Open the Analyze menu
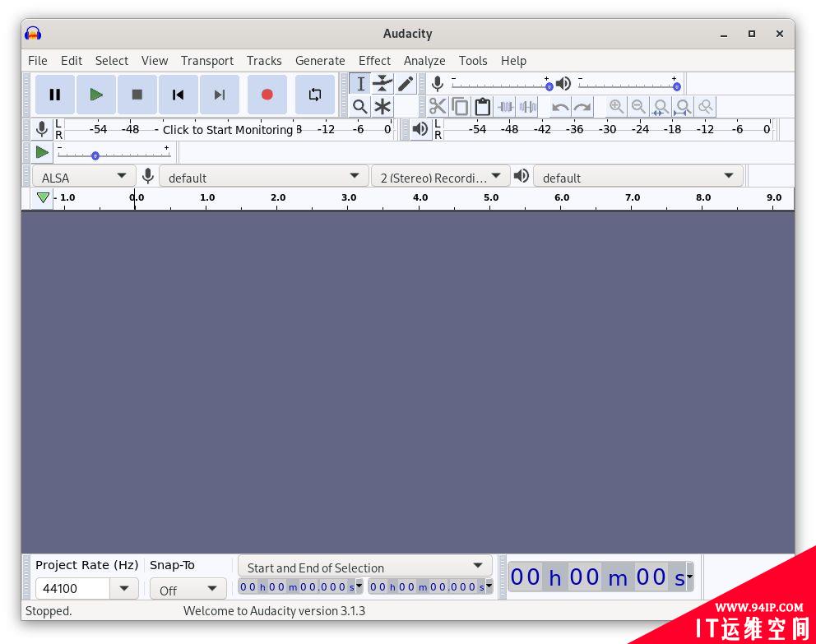Image resolution: width=816 pixels, height=644 pixels. tap(424, 61)
